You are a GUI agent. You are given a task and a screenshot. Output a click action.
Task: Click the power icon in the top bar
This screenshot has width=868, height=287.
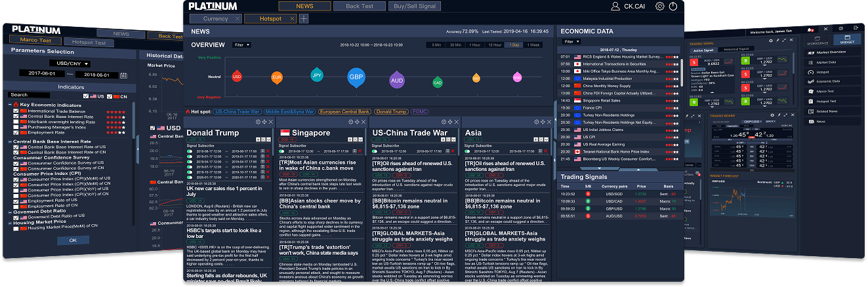tap(673, 6)
